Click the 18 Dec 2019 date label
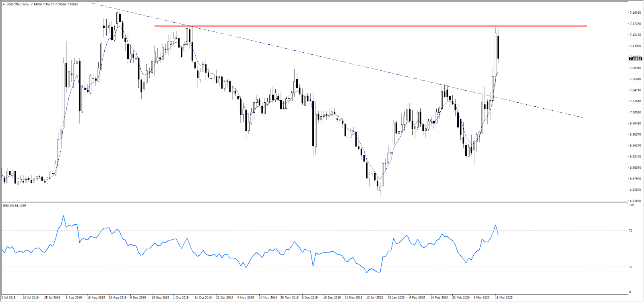644x302 pixels. (x=332, y=298)
